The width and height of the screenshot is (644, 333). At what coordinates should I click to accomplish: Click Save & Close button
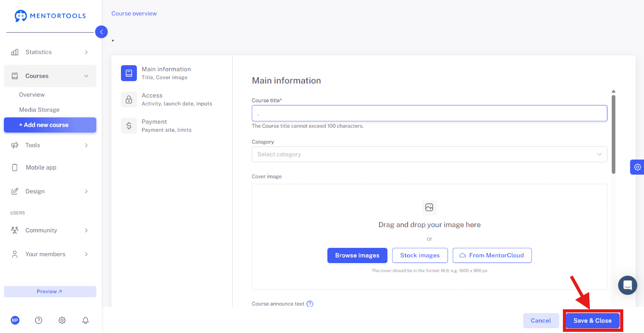coord(592,321)
